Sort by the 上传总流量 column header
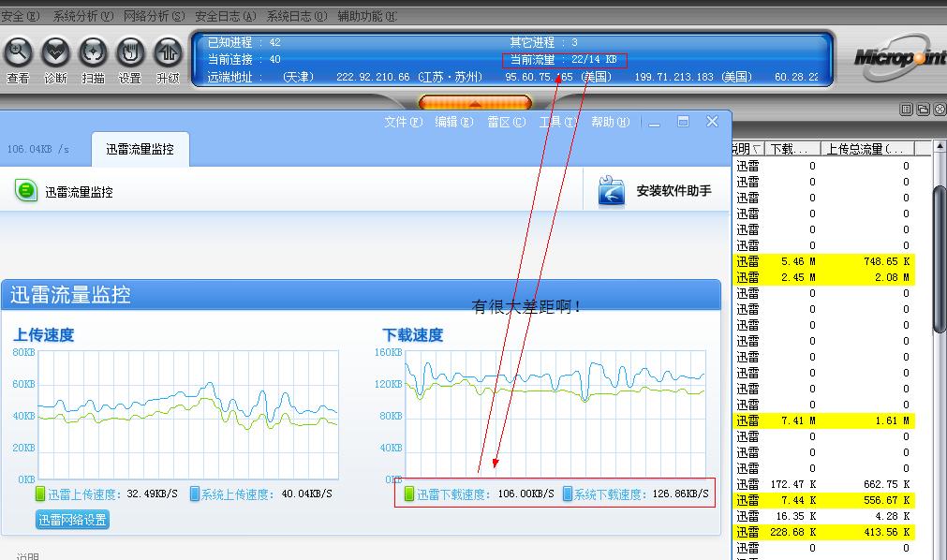Image resolution: width=947 pixels, height=560 pixels. pos(867,149)
